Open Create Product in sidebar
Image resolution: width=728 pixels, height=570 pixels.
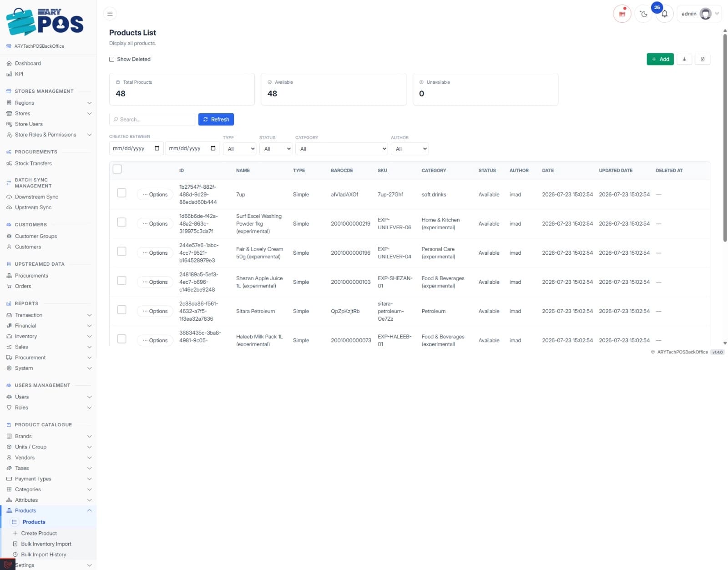(x=39, y=533)
